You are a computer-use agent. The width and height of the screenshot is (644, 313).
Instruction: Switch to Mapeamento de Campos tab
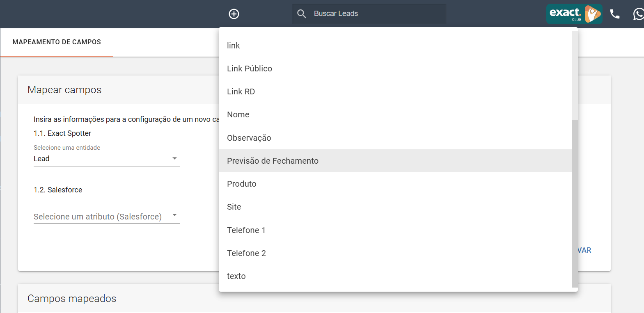[57, 42]
